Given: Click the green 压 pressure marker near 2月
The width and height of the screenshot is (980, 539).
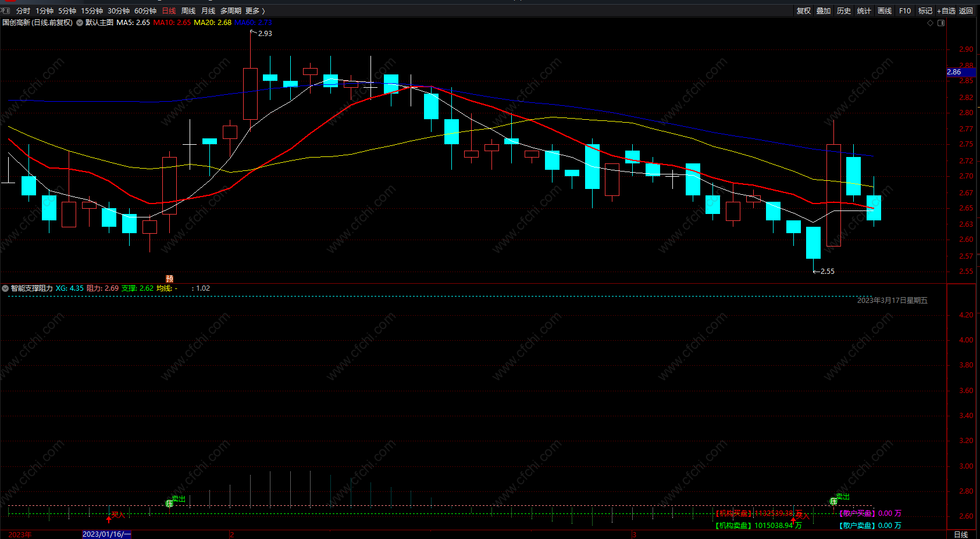Looking at the screenshot, I should [169, 504].
